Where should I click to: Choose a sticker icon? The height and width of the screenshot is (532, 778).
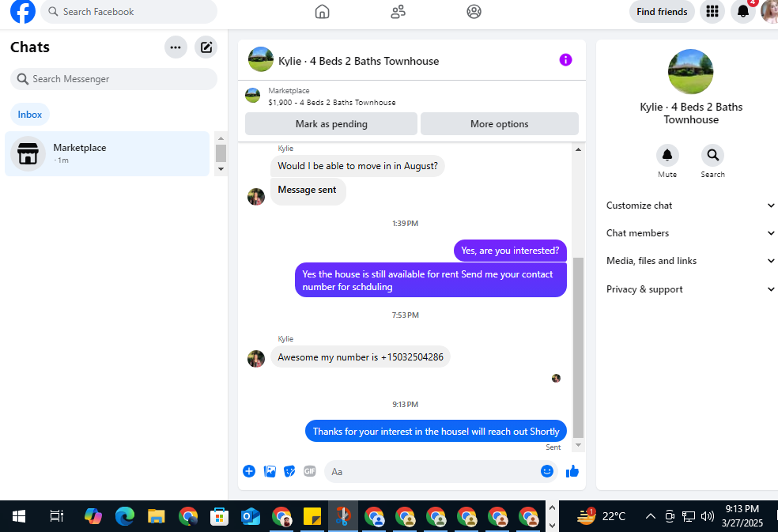coord(289,471)
